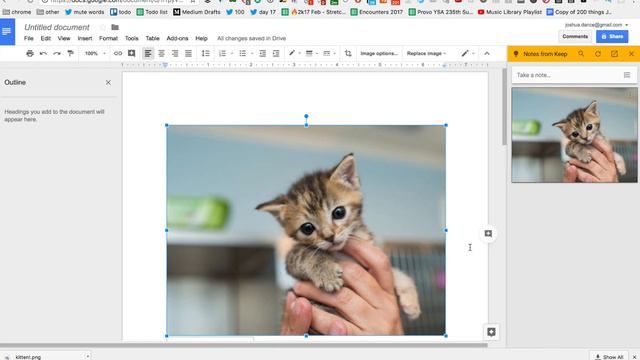
Task: Click the add comment button beside image
Action: tap(488, 233)
